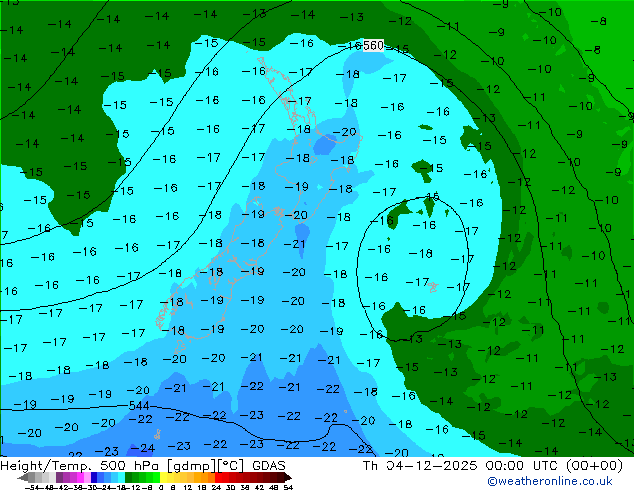Pick the bright yellow segment of the color legend
This screenshot has width=634, height=490.
(163, 477)
